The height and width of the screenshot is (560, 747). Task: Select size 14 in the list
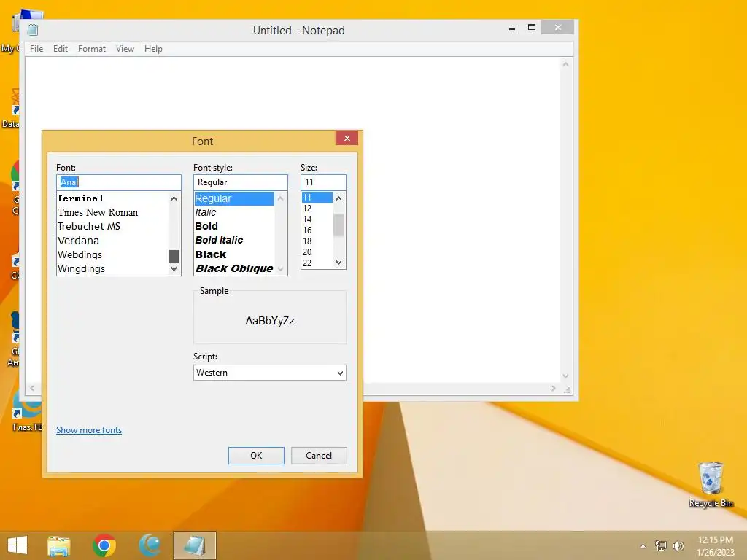click(317, 219)
